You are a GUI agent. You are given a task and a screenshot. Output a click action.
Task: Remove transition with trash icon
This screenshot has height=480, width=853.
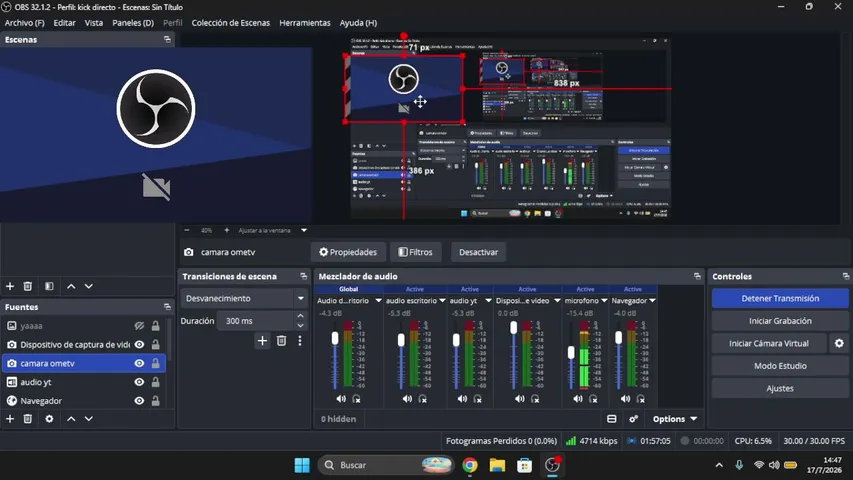coord(281,341)
